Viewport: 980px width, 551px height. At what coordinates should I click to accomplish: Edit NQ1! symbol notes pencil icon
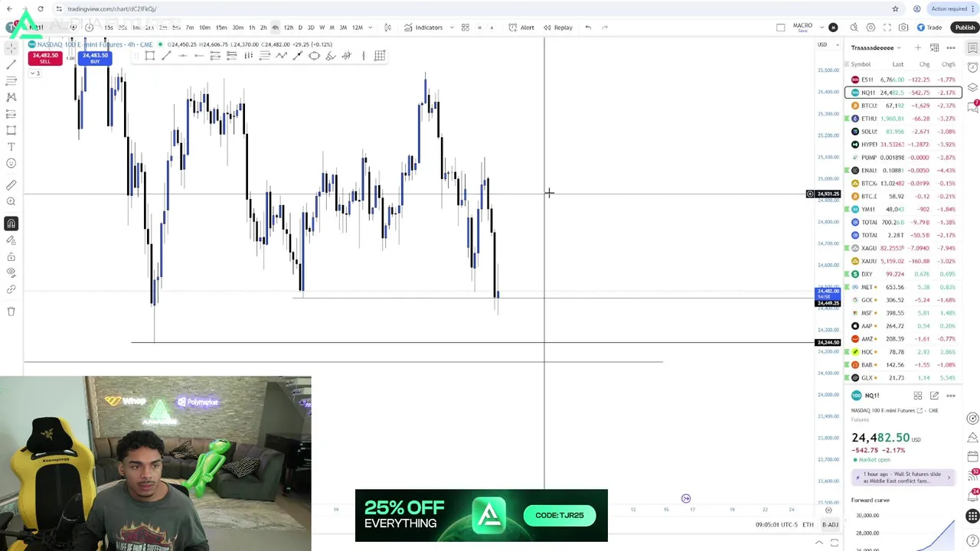(934, 396)
